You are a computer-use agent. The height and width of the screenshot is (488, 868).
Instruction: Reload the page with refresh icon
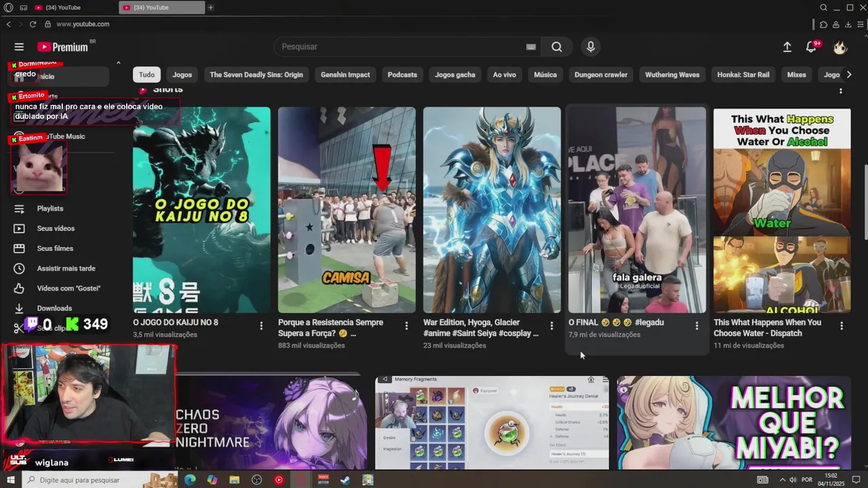pyautogui.click(x=33, y=24)
